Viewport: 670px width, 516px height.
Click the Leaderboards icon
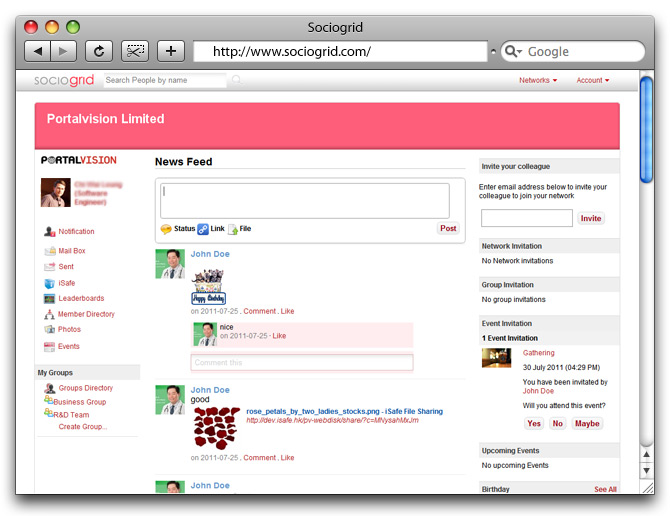pyautogui.click(x=50, y=299)
